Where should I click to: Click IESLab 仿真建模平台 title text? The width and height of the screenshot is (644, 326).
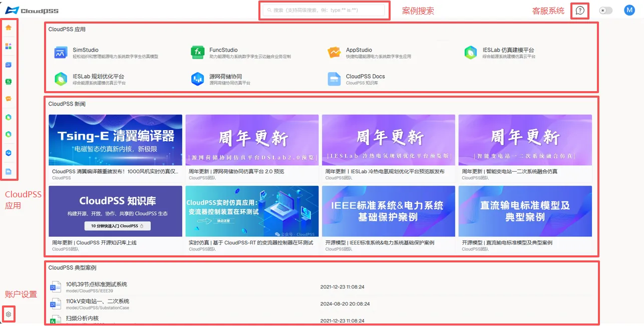(508, 50)
